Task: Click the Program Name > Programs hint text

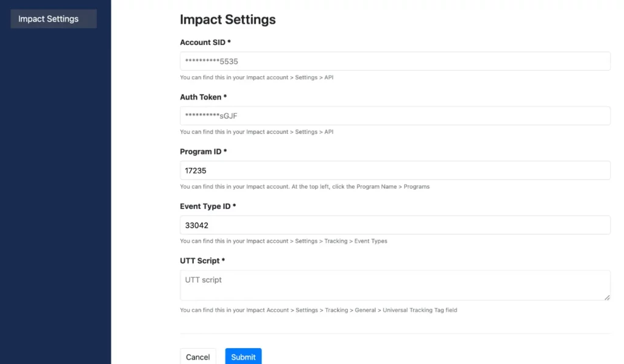Action: click(305, 186)
